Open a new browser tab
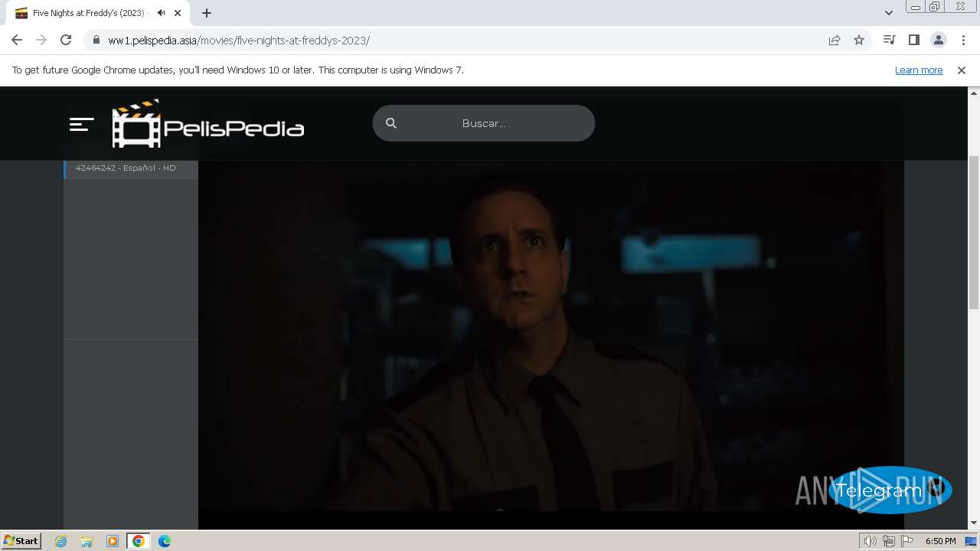 tap(207, 13)
